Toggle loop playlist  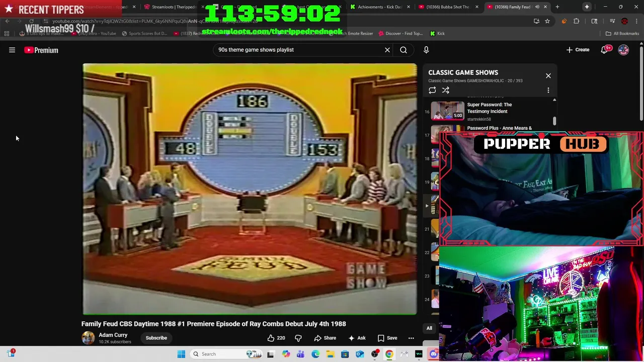point(432,90)
